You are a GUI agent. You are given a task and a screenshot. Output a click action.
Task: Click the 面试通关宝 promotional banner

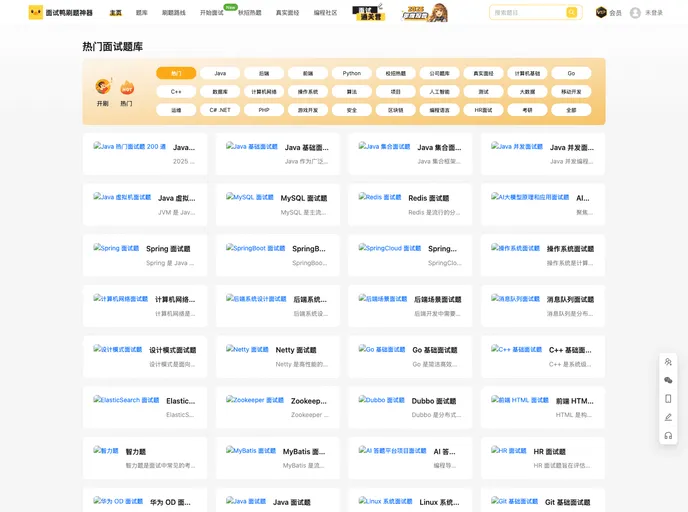(x=370, y=13)
